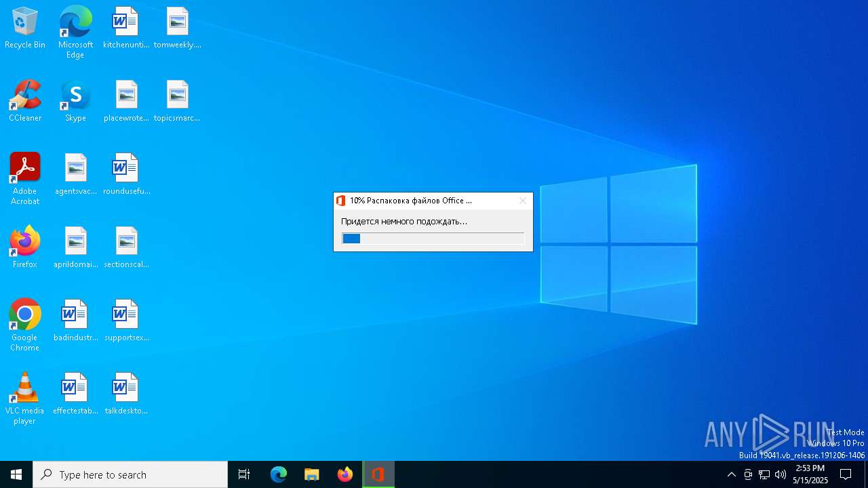Open the network status tray icon

(x=764, y=474)
